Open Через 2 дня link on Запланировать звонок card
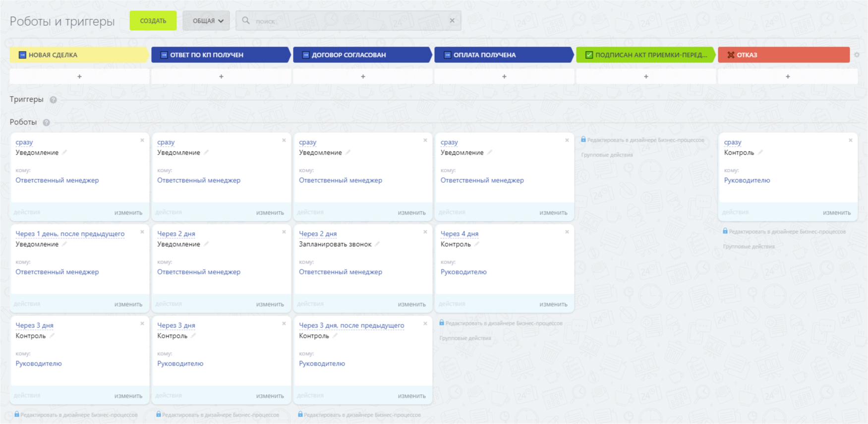 pos(318,234)
